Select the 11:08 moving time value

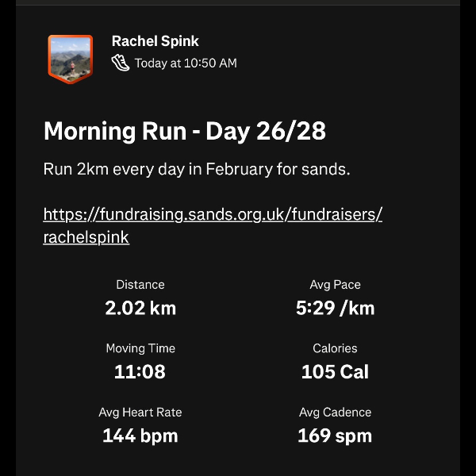(140, 371)
